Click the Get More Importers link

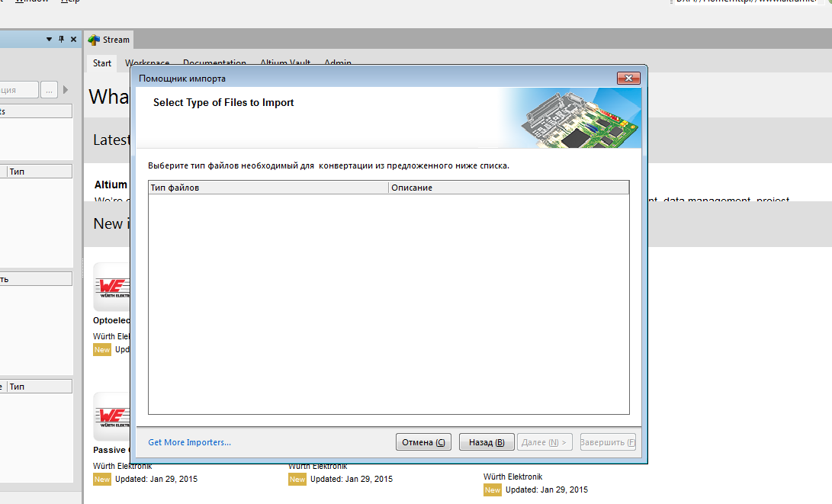[x=189, y=442]
